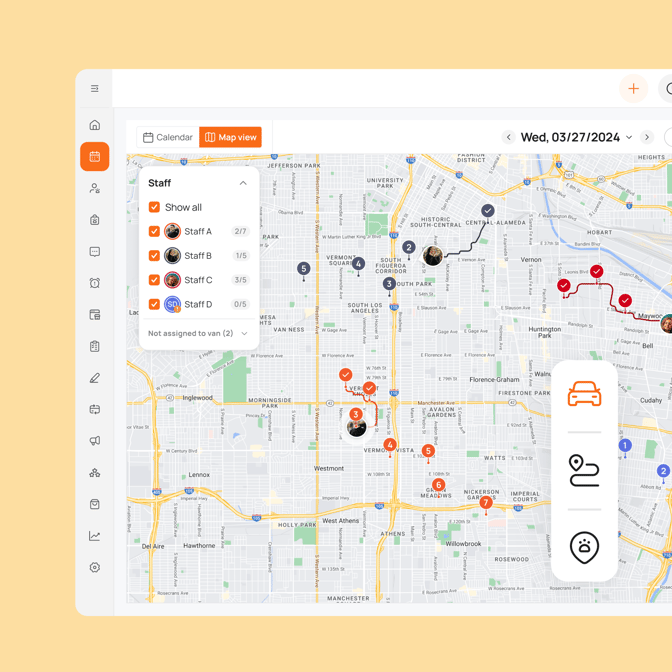Screen dimensions: 672x672
Task: Click the Staff B 1/5 count badge
Action: pyautogui.click(x=241, y=255)
